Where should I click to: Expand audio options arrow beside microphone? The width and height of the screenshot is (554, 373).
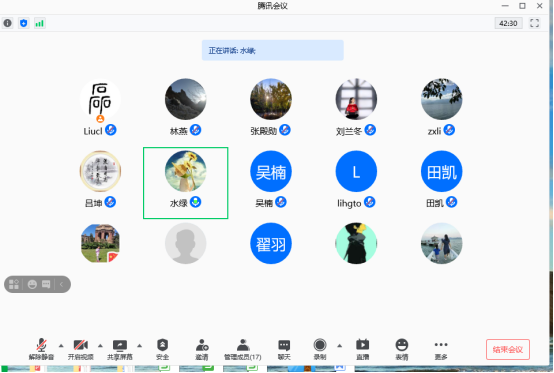61,345
